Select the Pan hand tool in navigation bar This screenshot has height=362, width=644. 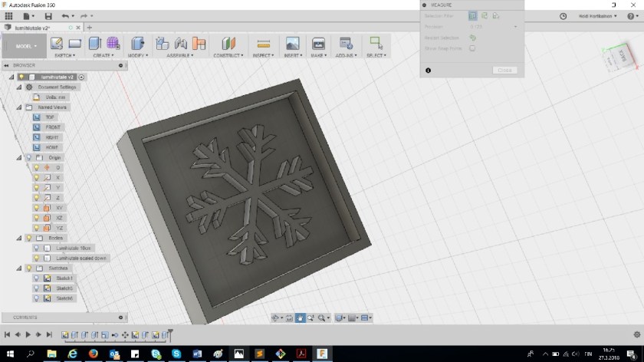[x=301, y=318]
